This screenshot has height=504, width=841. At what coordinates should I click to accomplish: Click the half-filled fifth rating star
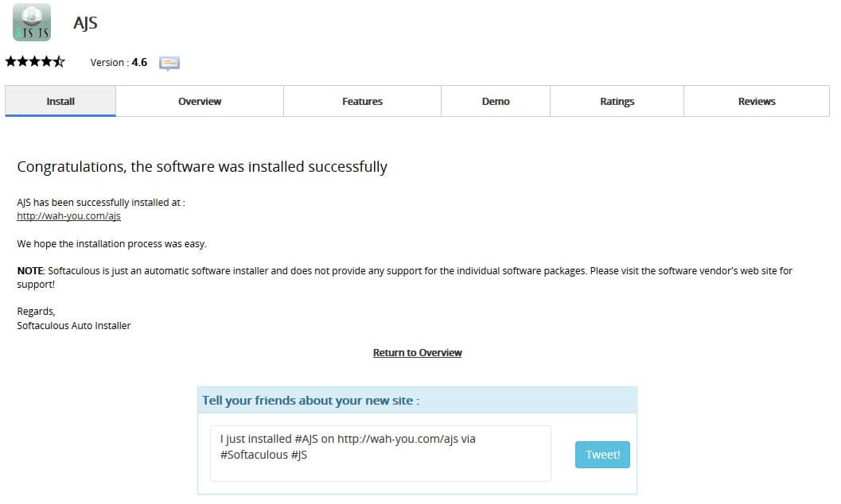click(x=59, y=62)
